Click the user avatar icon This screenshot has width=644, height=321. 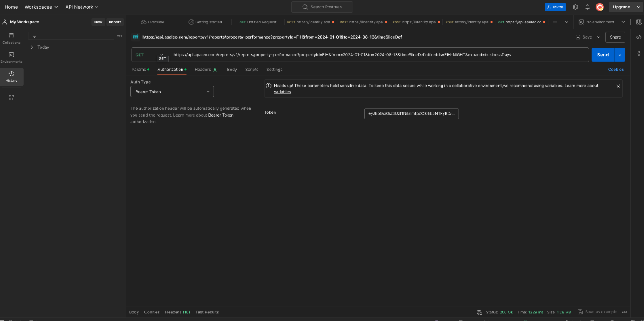(600, 7)
